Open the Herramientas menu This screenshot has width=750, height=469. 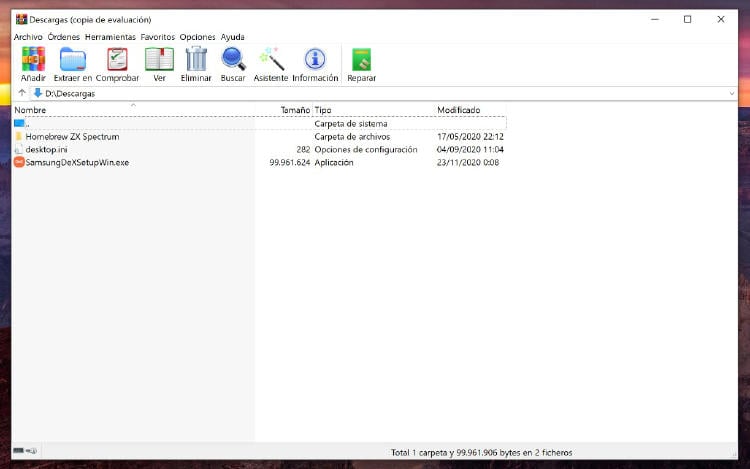(110, 37)
